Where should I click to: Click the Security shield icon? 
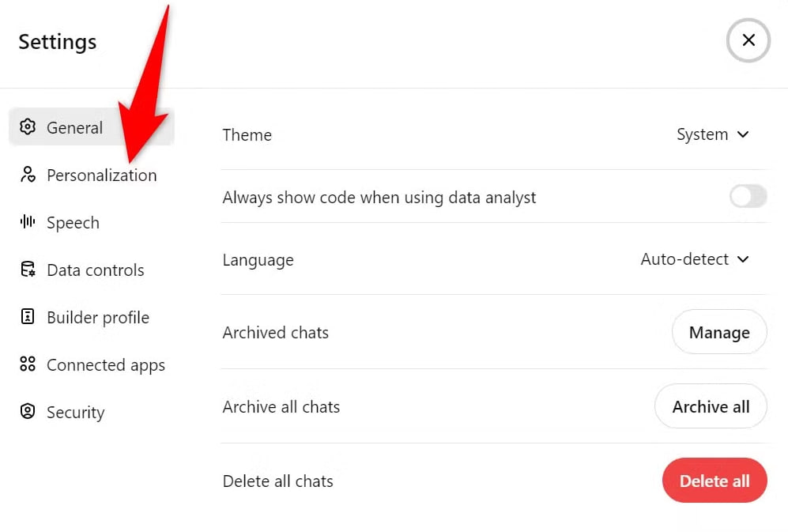(28, 411)
